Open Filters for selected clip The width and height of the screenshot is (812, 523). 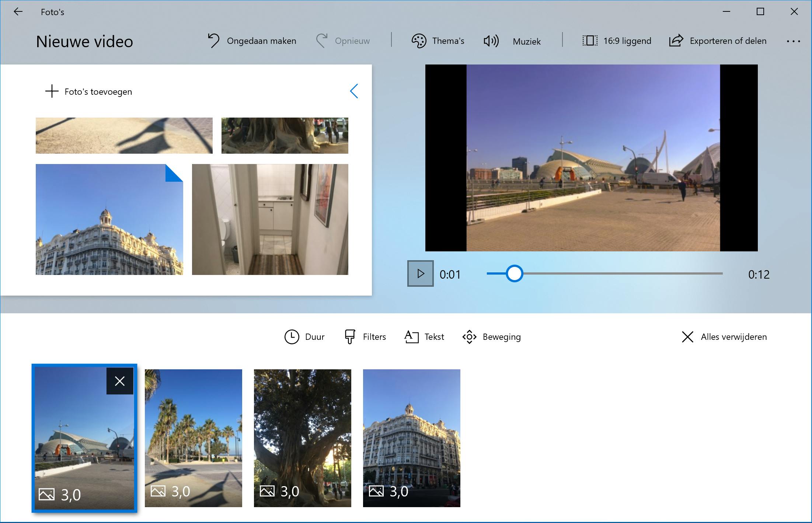[365, 337]
